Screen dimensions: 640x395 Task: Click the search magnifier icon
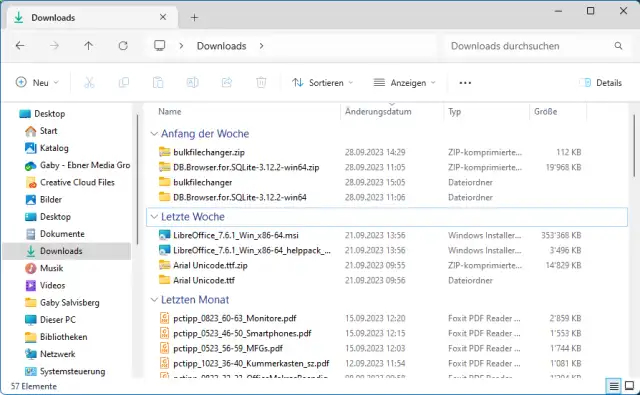(x=618, y=46)
